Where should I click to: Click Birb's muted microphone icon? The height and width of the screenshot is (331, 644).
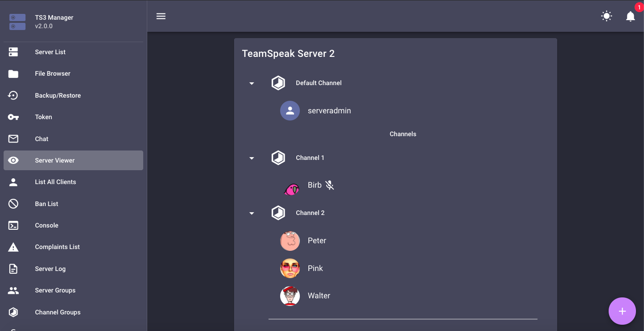(x=330, y=185)
